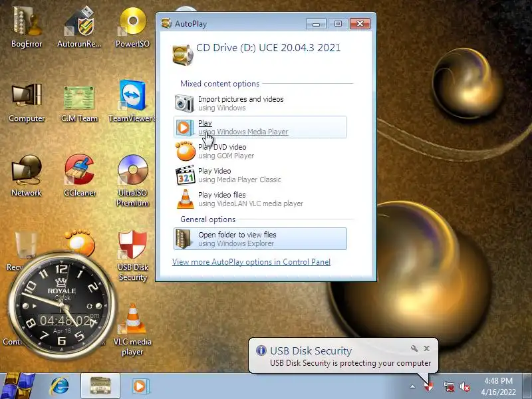Select Open folder to view files
Screen dimensions: 532x399
tap(260, 239)
